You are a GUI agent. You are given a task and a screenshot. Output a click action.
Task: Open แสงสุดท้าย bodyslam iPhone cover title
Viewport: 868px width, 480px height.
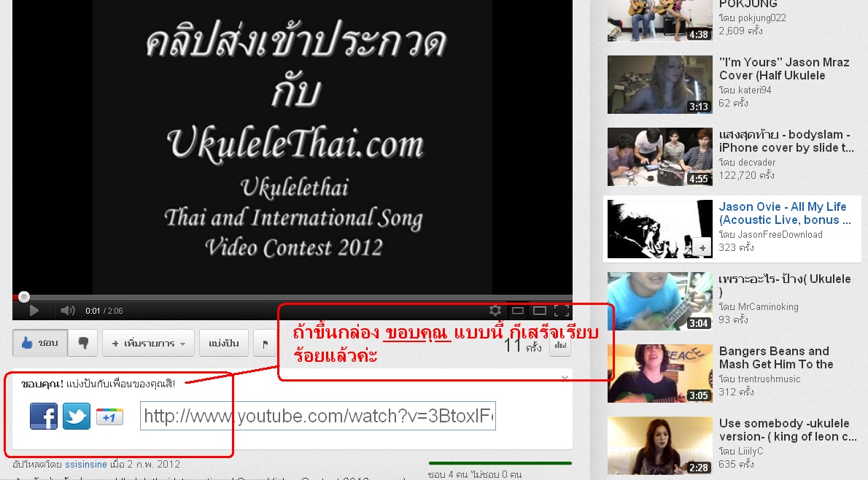tap(786, 141)
